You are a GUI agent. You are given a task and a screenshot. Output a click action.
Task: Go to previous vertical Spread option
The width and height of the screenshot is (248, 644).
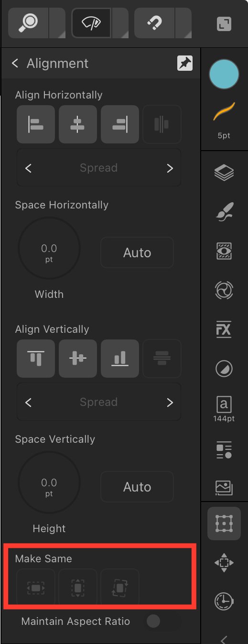click(28, 402)
